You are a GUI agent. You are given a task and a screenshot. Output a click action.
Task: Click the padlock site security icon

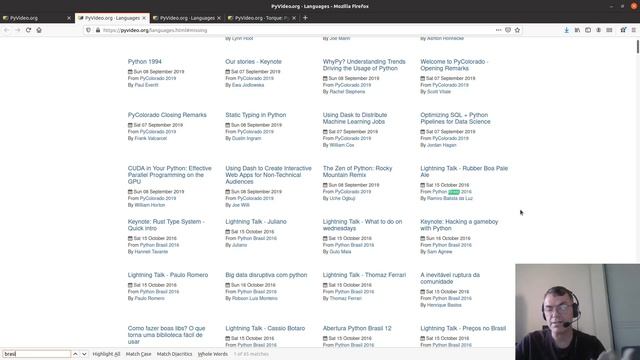[x=98, y=30]
